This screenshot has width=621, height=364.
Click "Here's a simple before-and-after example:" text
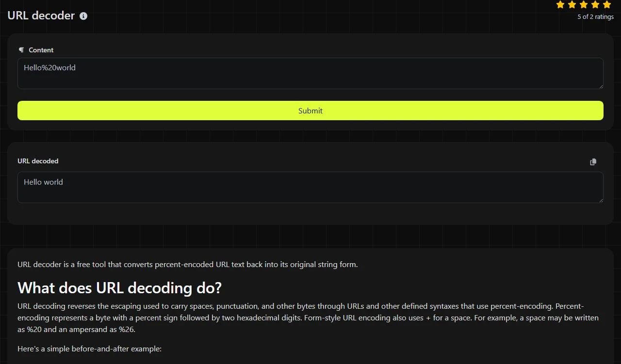pyautogui.click(x=89, y=349)
